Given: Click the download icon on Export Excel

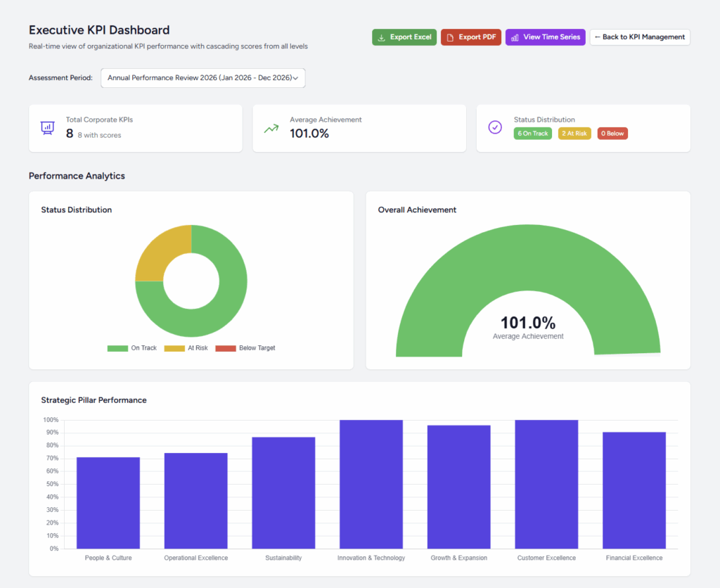Looking at the screenshot, I should click(x=381, y=37).
